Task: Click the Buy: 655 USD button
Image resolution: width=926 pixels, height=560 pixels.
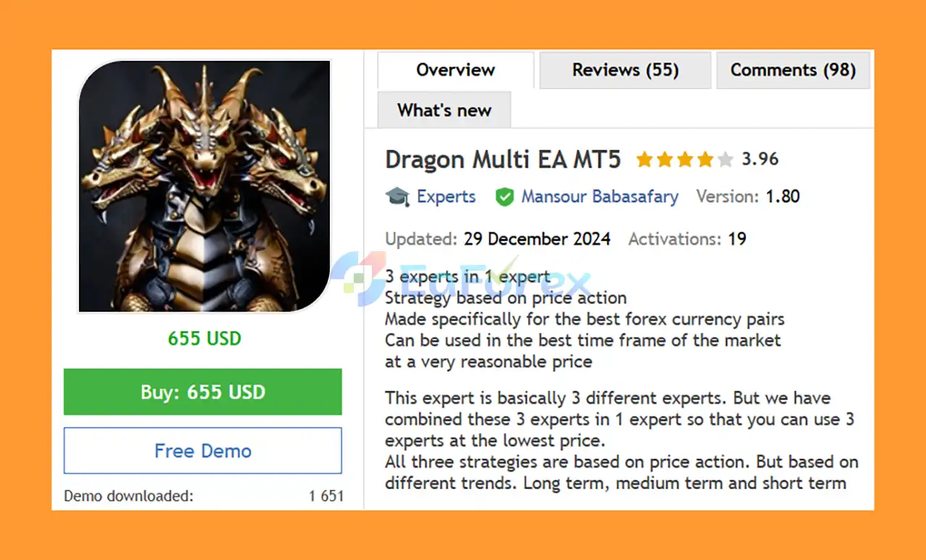Action: click(x=203, y=392)
